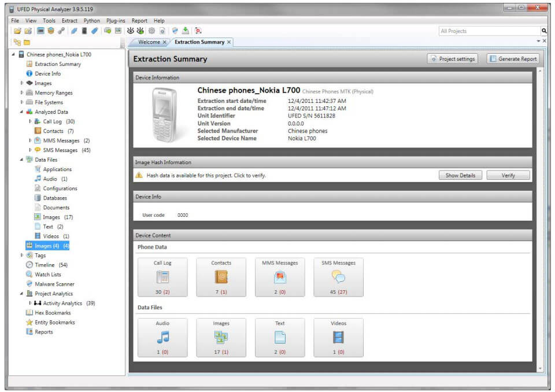
Task: Click the All Projects search field
Action: [490, 31]
